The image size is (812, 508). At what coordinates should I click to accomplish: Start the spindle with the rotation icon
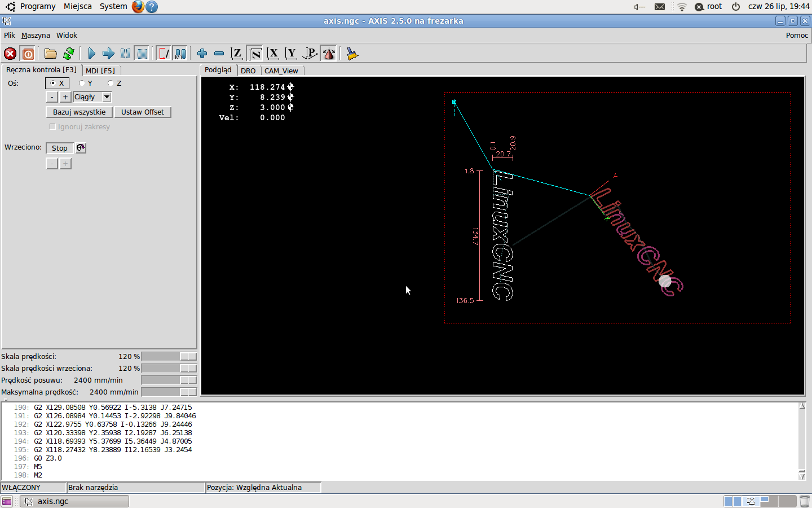(81, 148)
